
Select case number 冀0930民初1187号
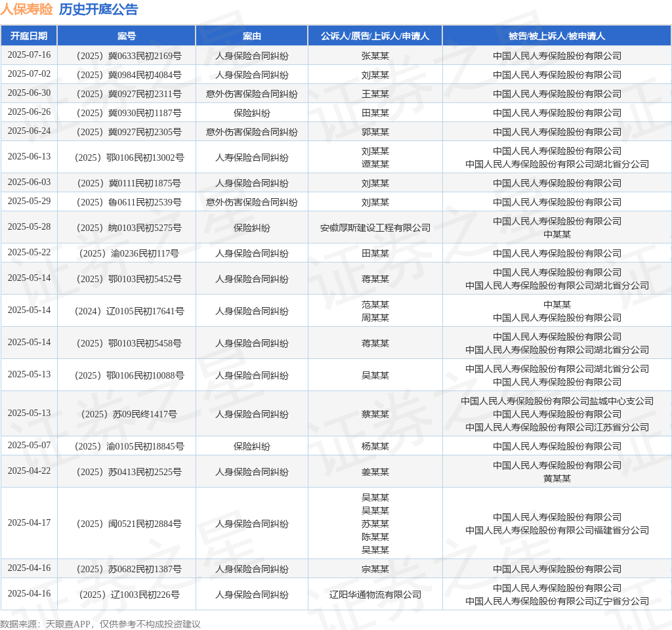(x=129, y=113)
